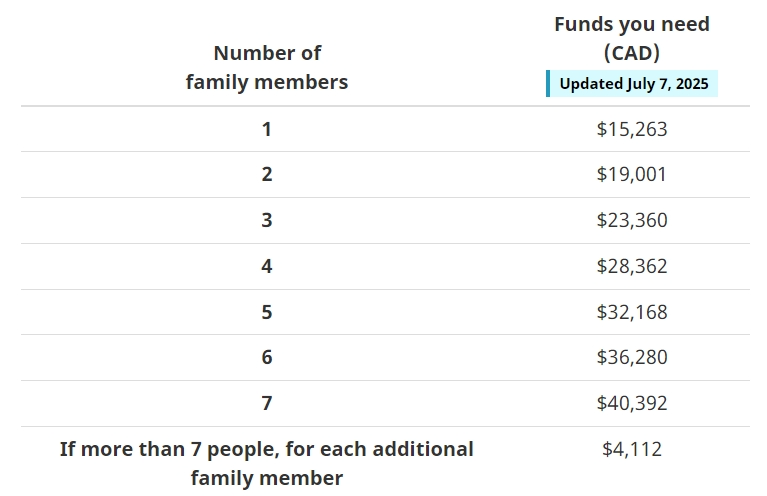Select family member count 5
This screenshot has height=496, width=767.
(267, 312)
